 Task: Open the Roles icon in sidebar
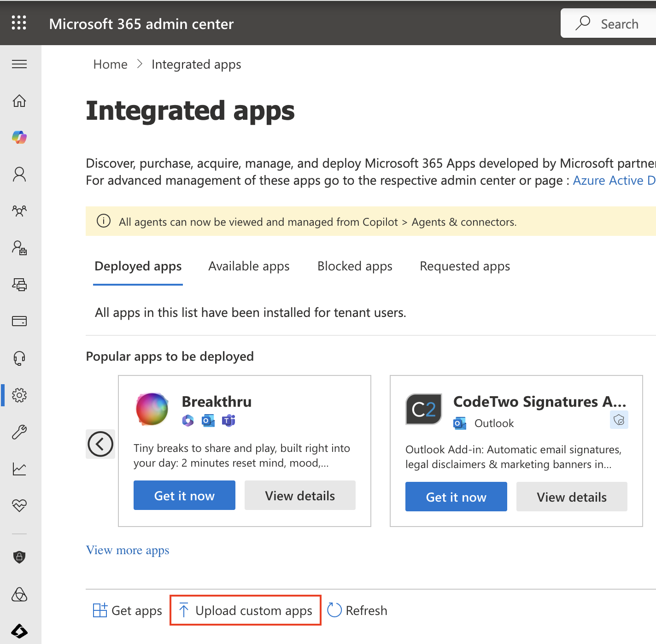point(19,248)
